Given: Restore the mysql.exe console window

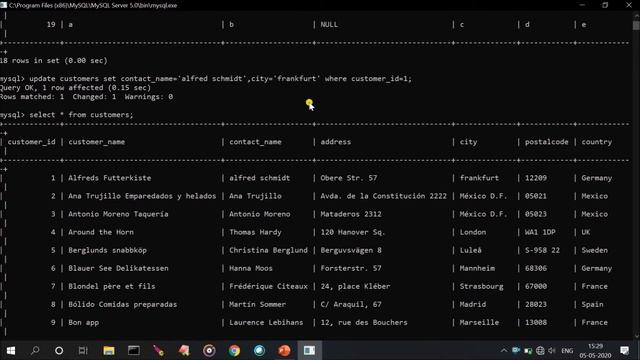Looking at the screenshot, I should (605, 5).
